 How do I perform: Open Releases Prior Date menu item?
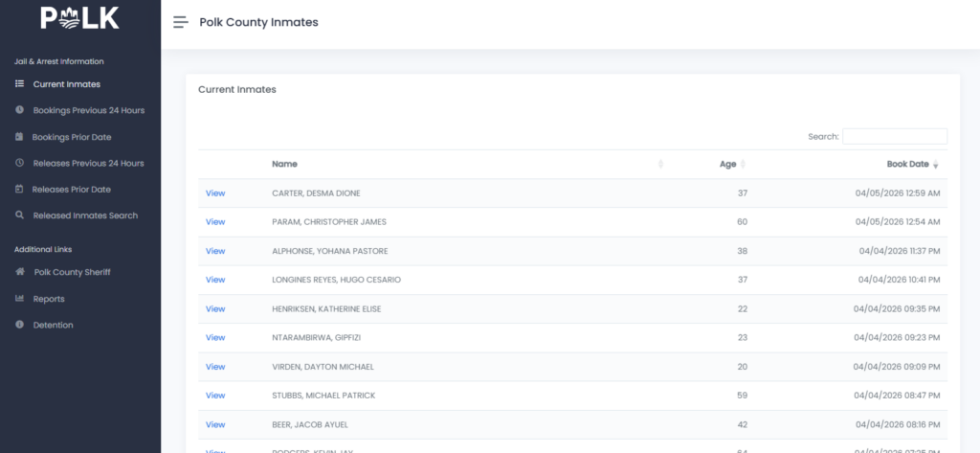pyautogui.click(x=72, y=190)
